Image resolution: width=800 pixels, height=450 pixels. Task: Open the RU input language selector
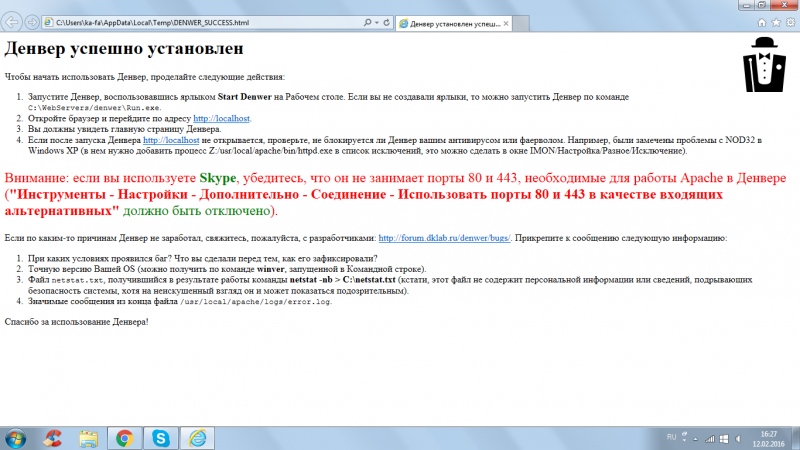click(x=672, y=438)
